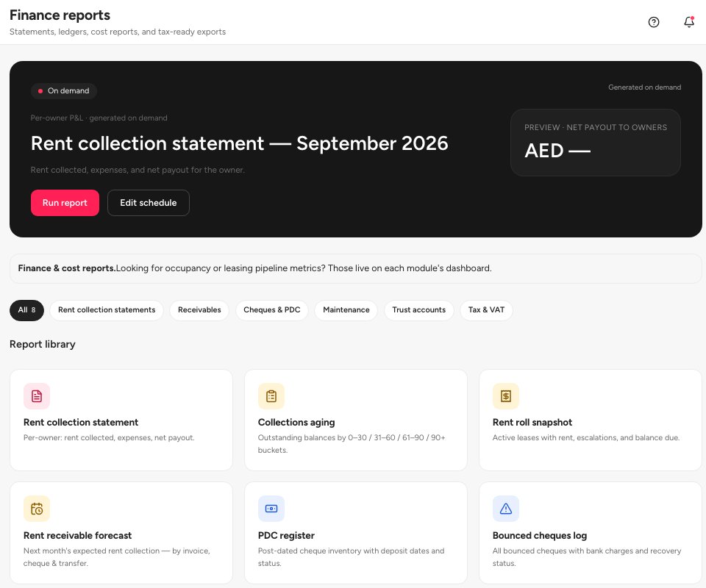This screenshot has width=706, height=588.
Task: Click 'Statements, ledgers, cost reports' subtitle
Action: (x=118, y=32)
